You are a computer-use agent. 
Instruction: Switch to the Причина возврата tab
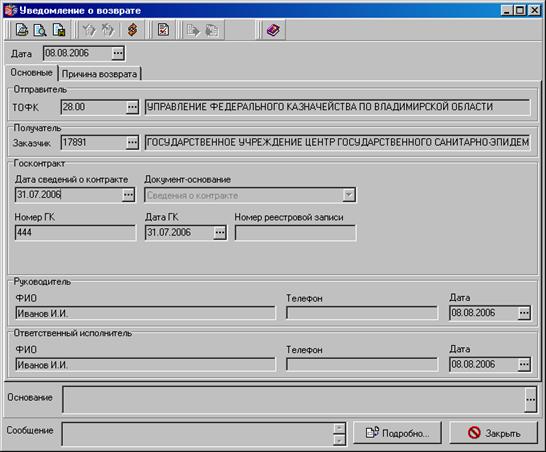(x=99, y=74)
